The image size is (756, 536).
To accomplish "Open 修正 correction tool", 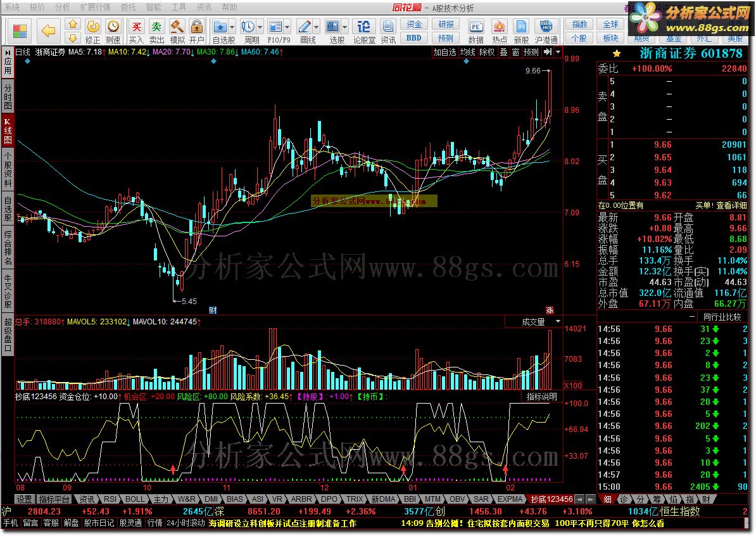I will pyautogui.click(x=92, y=32).
